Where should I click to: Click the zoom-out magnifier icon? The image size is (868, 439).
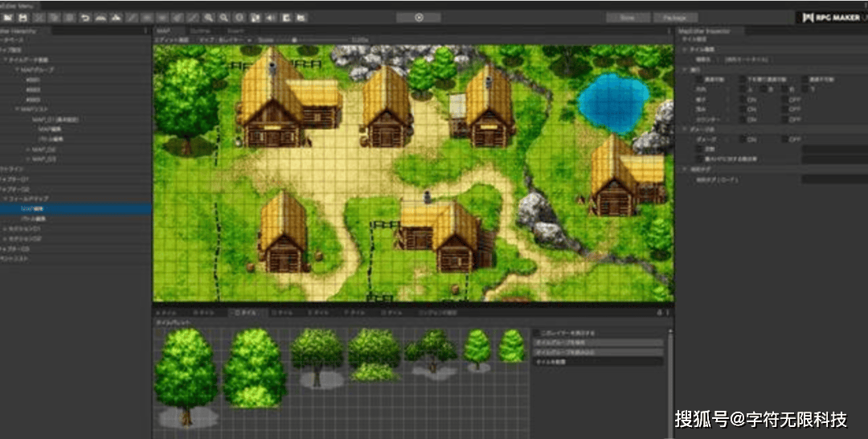click(223, 18)
